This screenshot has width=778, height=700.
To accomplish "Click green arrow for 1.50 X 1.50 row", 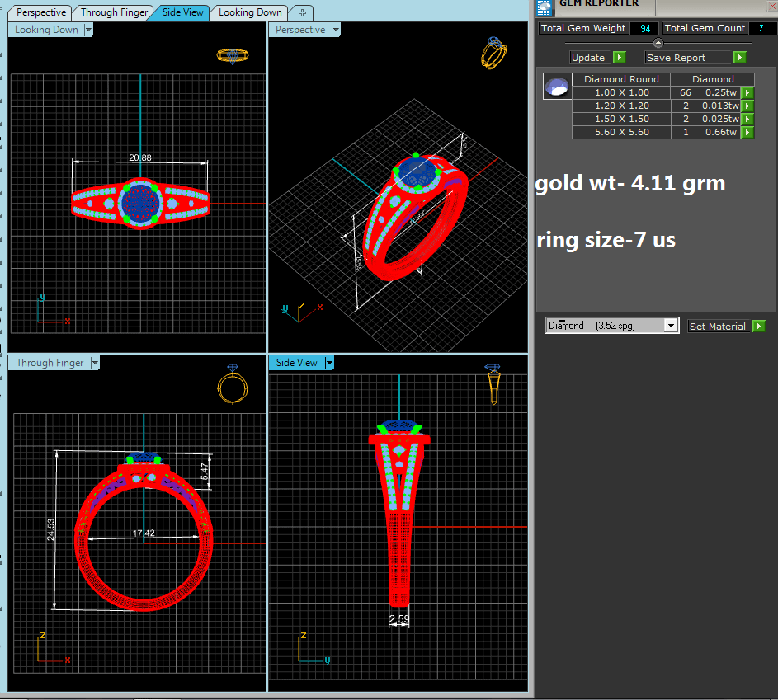I will (747, 119).
